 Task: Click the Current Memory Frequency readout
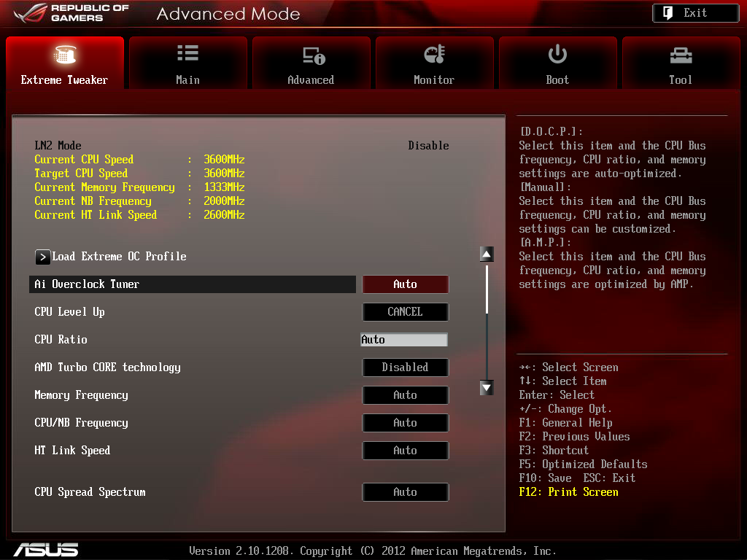pyautogui.click(x=139, y=187)
